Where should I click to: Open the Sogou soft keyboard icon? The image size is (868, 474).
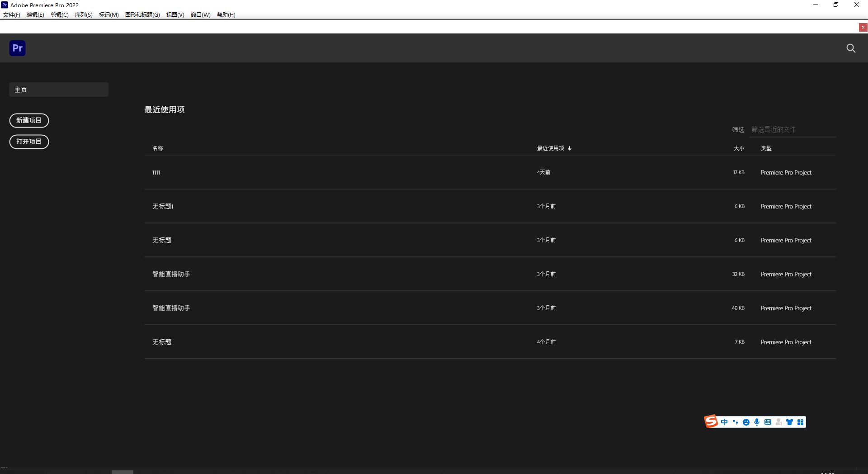pyautogui.click(x=768, y=422)
